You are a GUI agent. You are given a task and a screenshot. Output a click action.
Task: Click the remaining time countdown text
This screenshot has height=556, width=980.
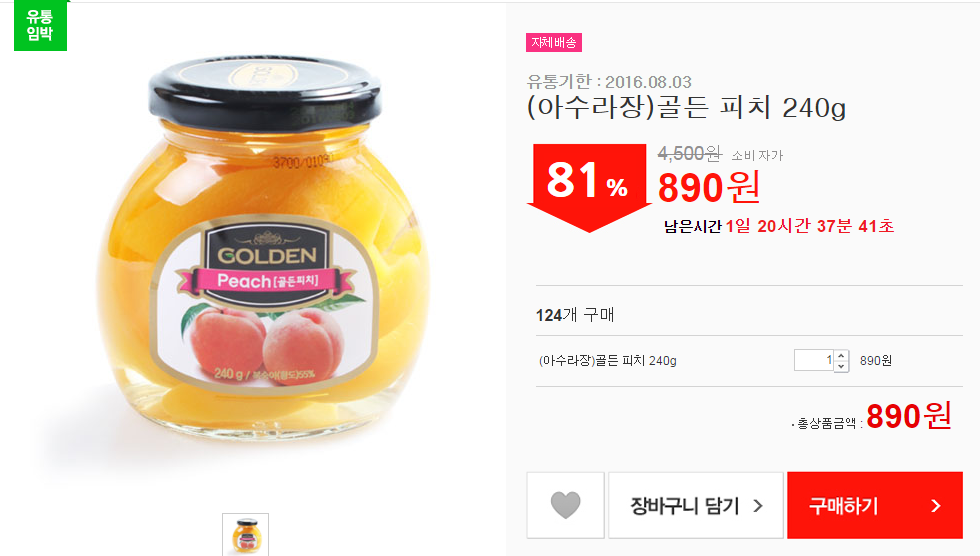coord(779,226)
